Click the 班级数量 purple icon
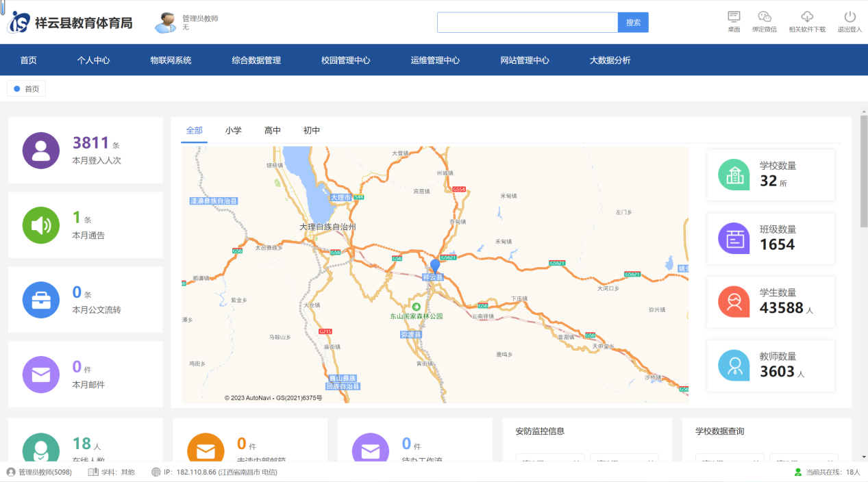This screenshot has height=482, width=868. (734, 238)
